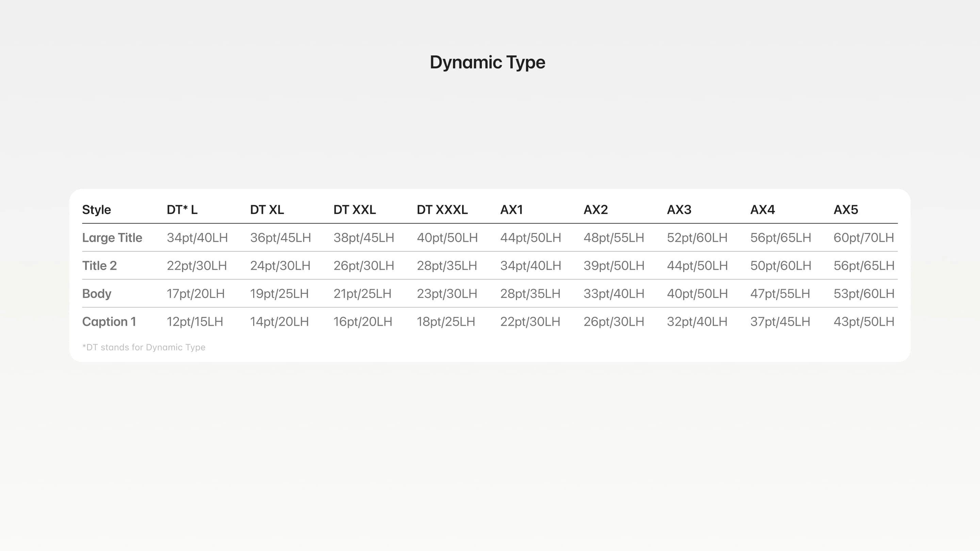Click the DT XL column header
980x551 pixels.
pos(267,210)
